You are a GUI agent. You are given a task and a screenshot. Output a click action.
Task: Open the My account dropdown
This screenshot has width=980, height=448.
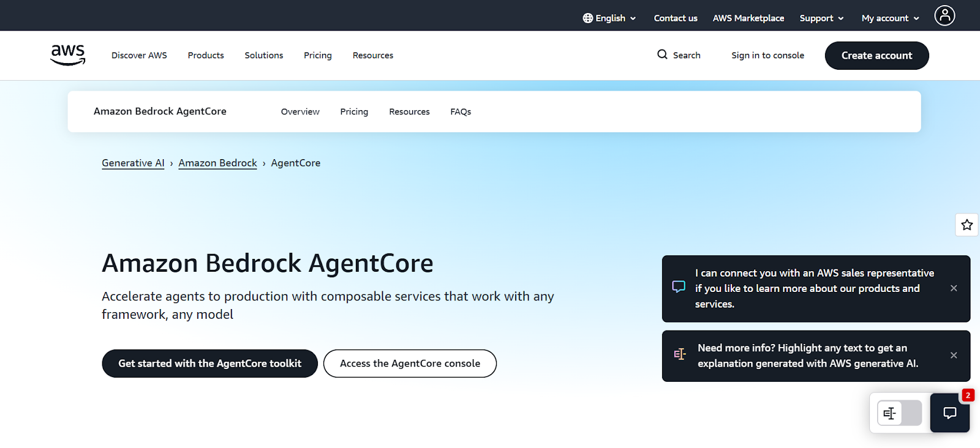[x=890, y=18]
